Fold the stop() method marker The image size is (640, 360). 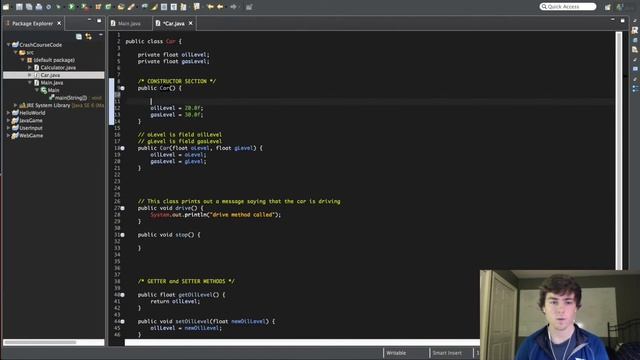[122, 235]
